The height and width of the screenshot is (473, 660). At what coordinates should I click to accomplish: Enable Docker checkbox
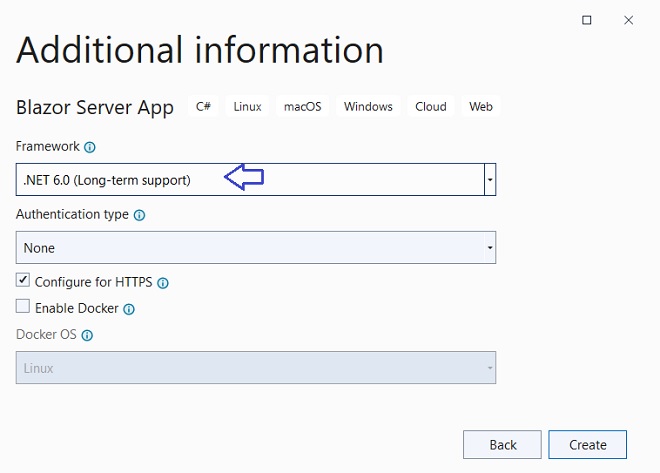[x=23, y=306]
